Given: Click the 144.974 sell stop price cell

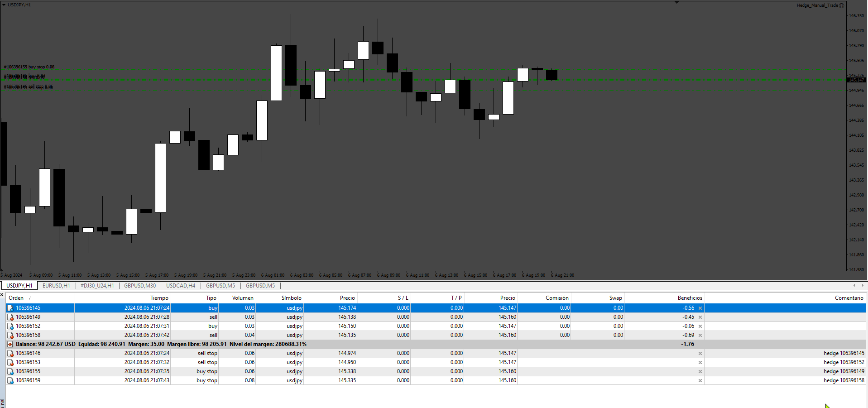Looking at the screenshot, I should coord(347,353).
